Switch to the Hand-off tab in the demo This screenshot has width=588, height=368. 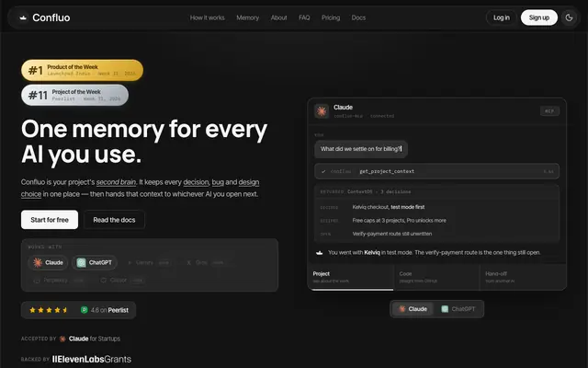coord(523,277)
